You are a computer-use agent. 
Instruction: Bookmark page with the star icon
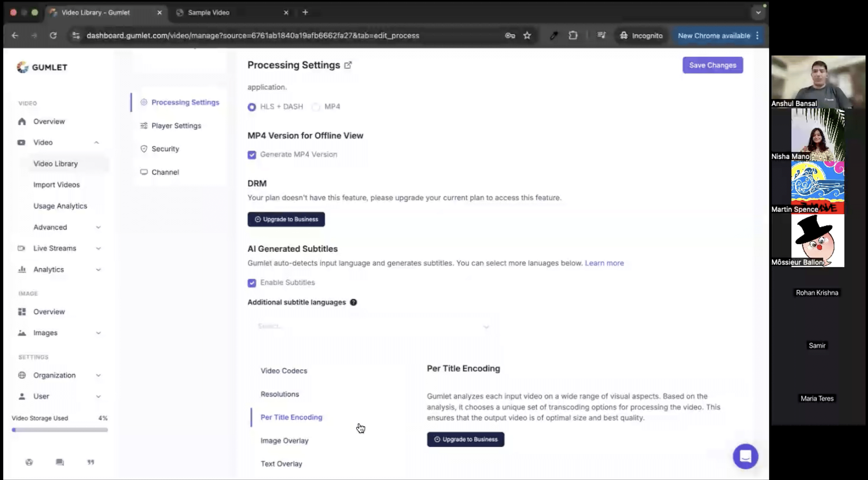(x=527, y=35)
